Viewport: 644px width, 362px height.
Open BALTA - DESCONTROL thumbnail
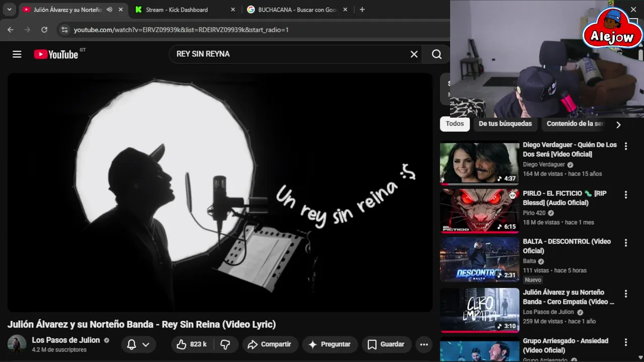click(479, 259)
